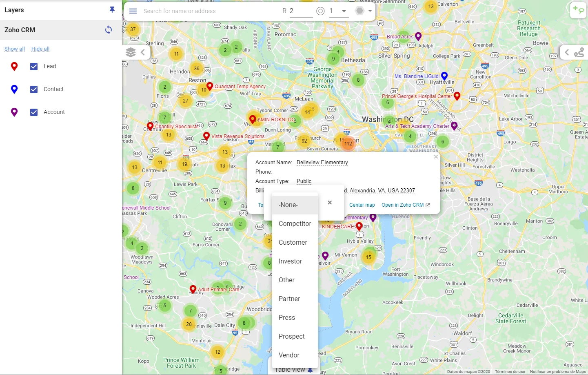Edit the radius R value field
This screenshot has height=375, width=588.
coord(301,11)
